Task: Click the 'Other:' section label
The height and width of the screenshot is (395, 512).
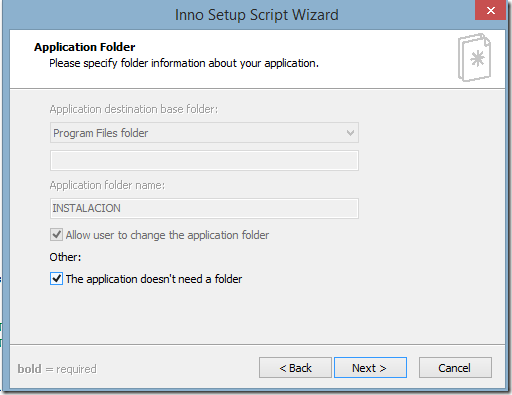Action: pos(65,257)
